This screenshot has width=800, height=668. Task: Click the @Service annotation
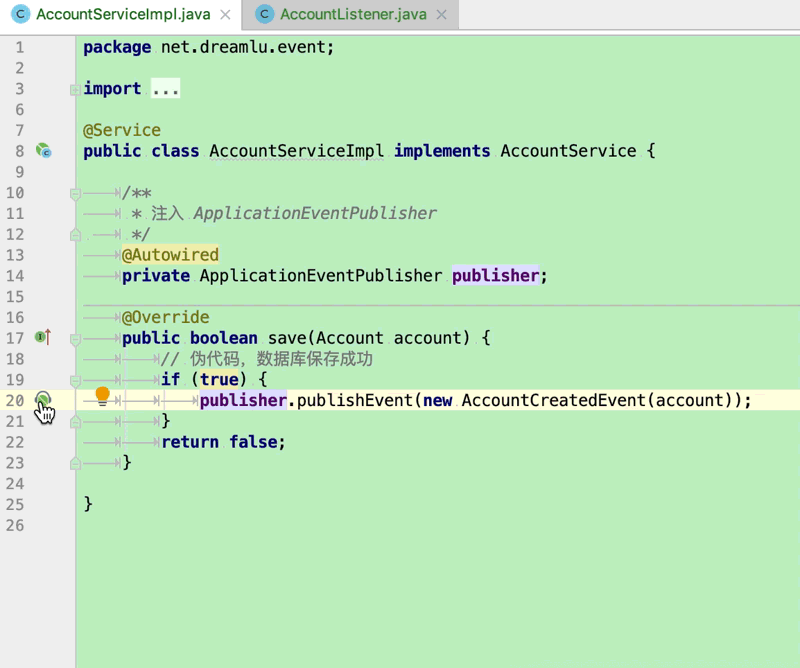tap(122, 130)
